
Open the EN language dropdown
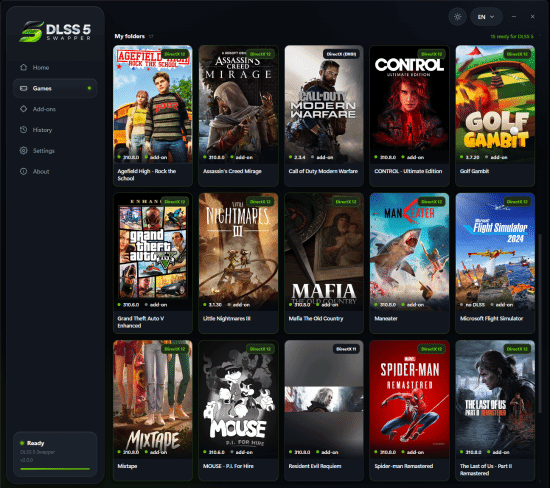[486, 17]
